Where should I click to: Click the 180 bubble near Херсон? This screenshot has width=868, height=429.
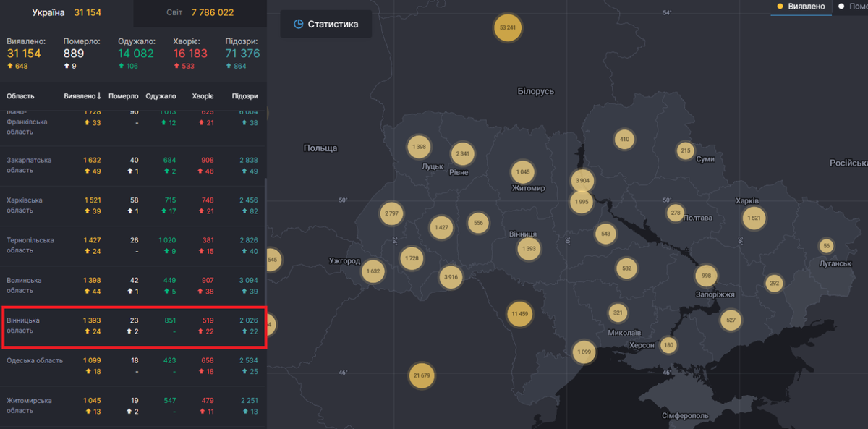(669, 345)
